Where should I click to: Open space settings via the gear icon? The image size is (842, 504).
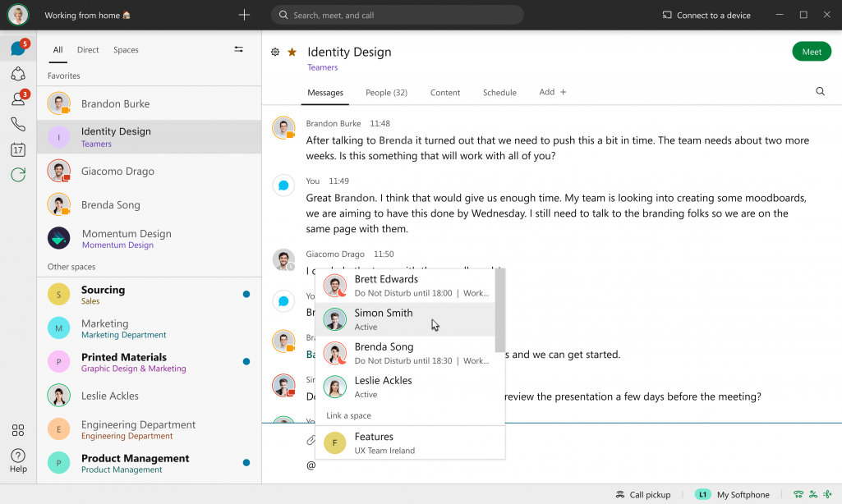click(x=275, y=52)
